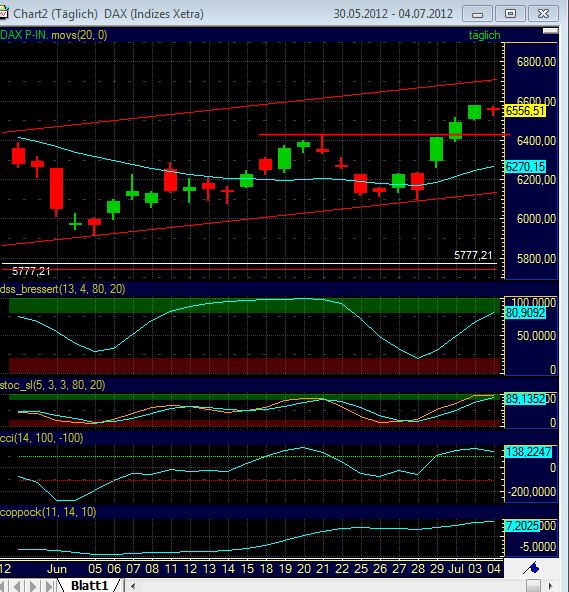
Task: Select the red horizontal resistance line near 6430
Action: pyautogui.click(x=384, y=134)
